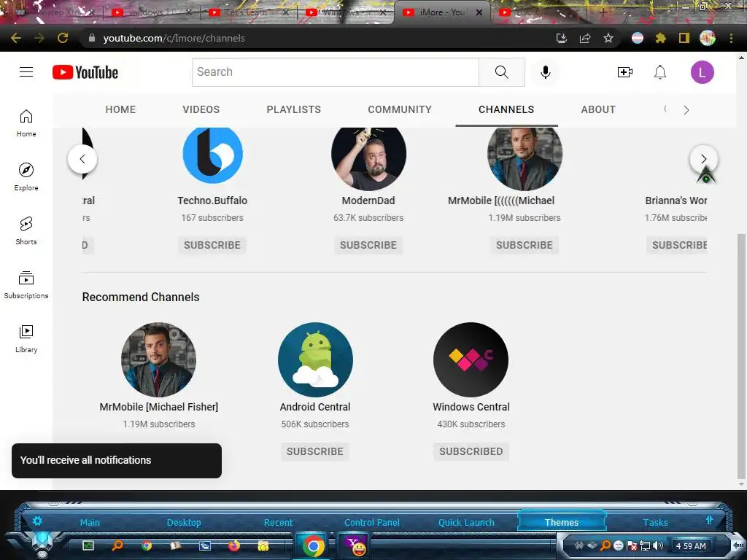The width and height of the screenshot is (747, 560).
Task: Open Tasks tab on the dock
Action: [x=656, y=522]
